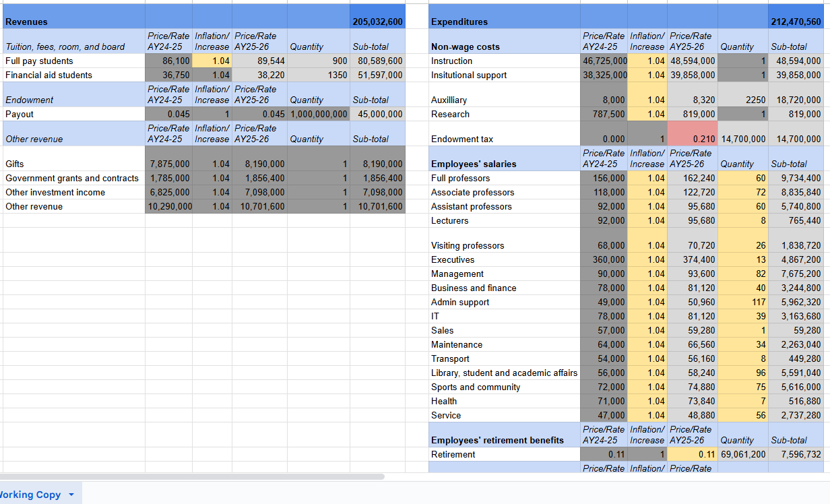Click the 7,596,732 retirement sub-total
Screen dimensions: 830x504
[796, 454]
